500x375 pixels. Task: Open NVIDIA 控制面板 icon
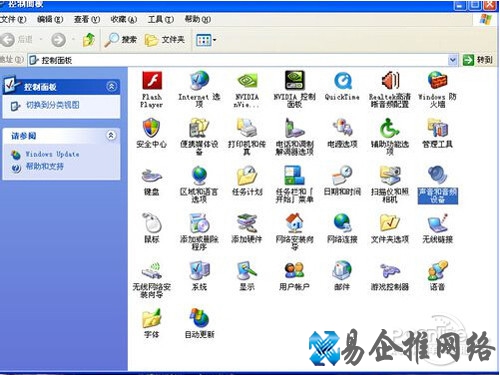tap(294, 89)
